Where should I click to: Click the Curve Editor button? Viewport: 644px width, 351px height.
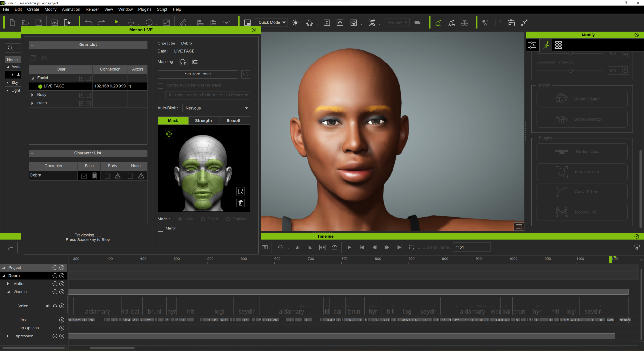[582, 192]
